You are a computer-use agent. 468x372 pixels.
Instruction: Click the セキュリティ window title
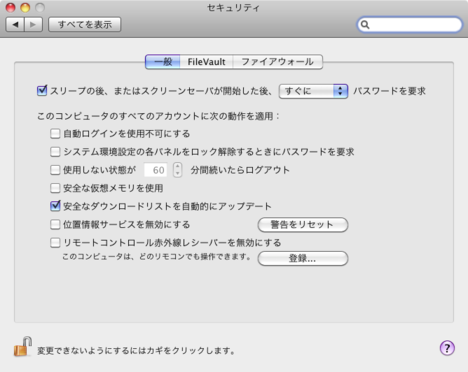tap(233, 8)
